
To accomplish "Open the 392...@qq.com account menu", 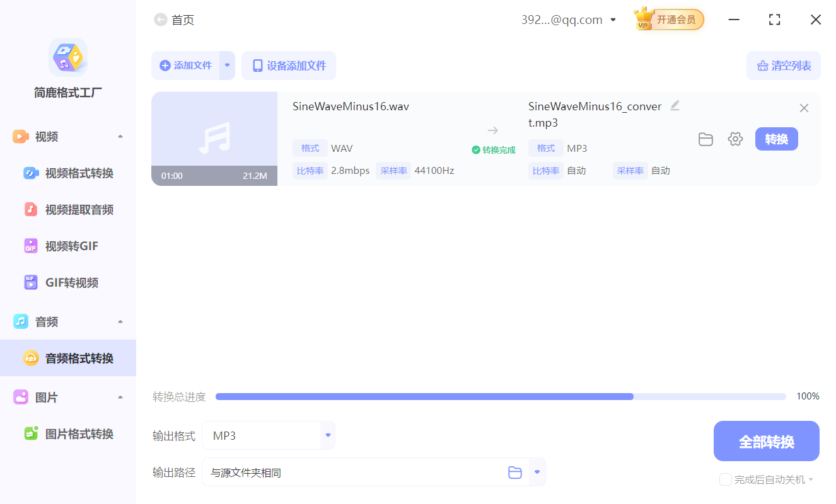I will (x=568, y=20).
